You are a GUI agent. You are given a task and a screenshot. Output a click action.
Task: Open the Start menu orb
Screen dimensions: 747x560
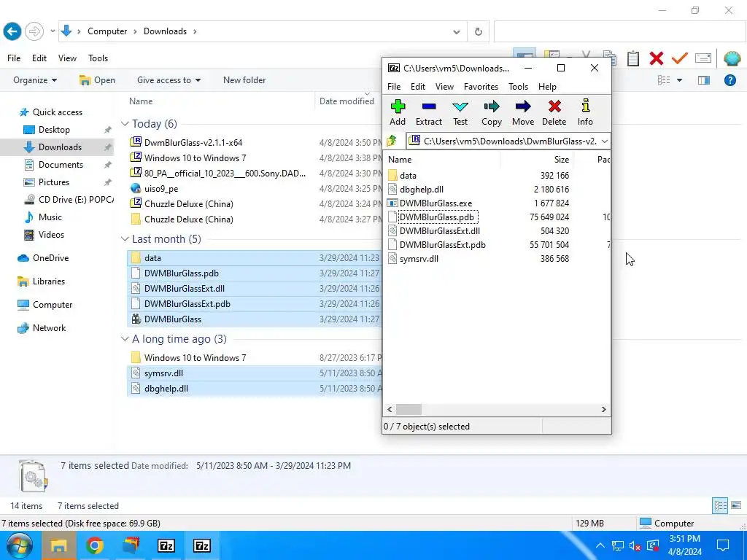[x=20, y=545]
